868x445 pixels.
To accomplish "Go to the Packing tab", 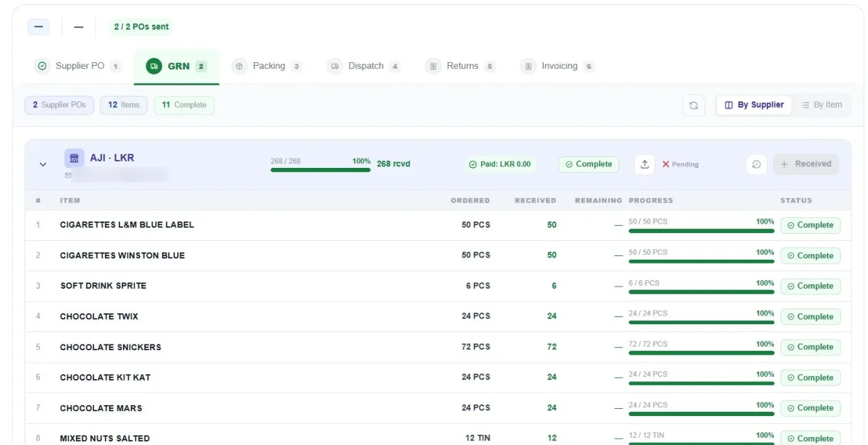I will (x=268, y=67).
